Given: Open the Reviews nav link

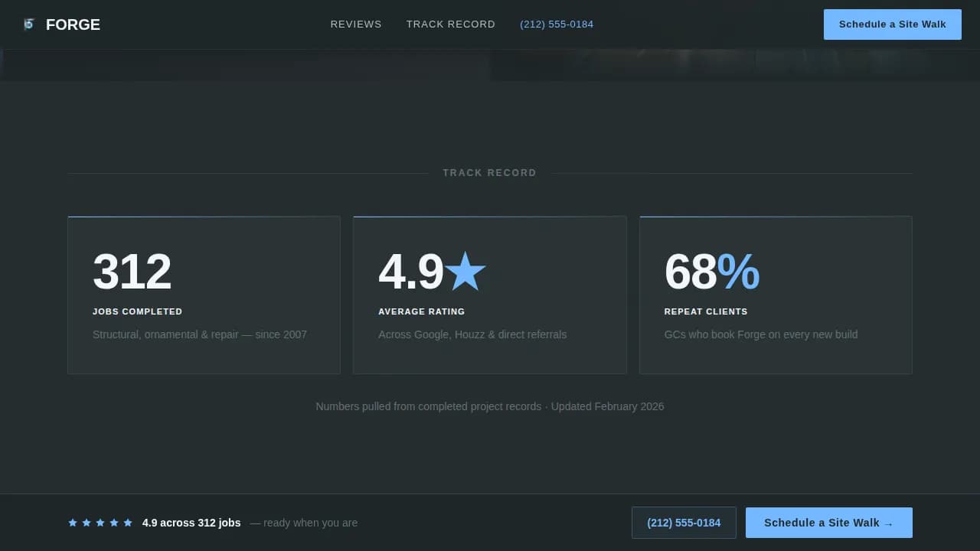Looking at the screenshot, I should (x=356, y=24).
